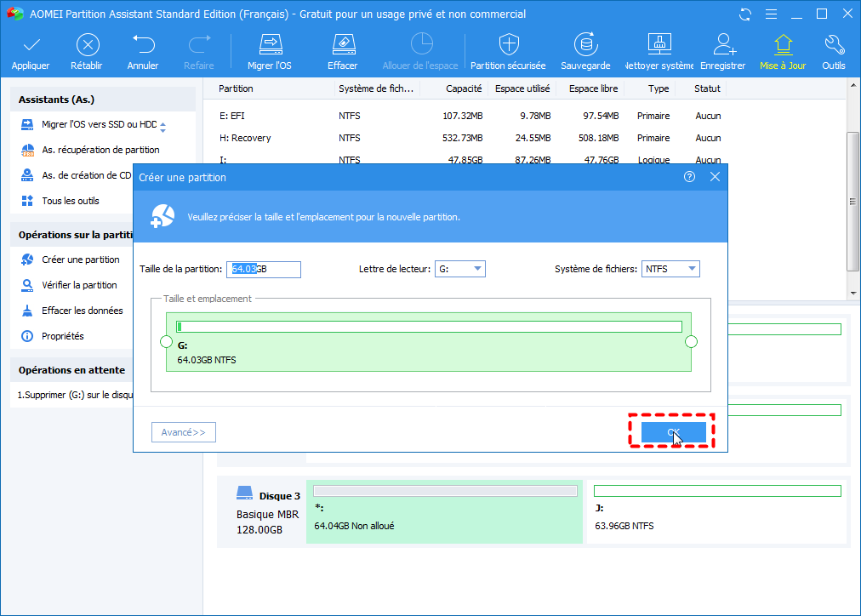The width and height of the screenshot is (861, 616).
Task: Click the Avancé>> button
Action: (184, 432)
